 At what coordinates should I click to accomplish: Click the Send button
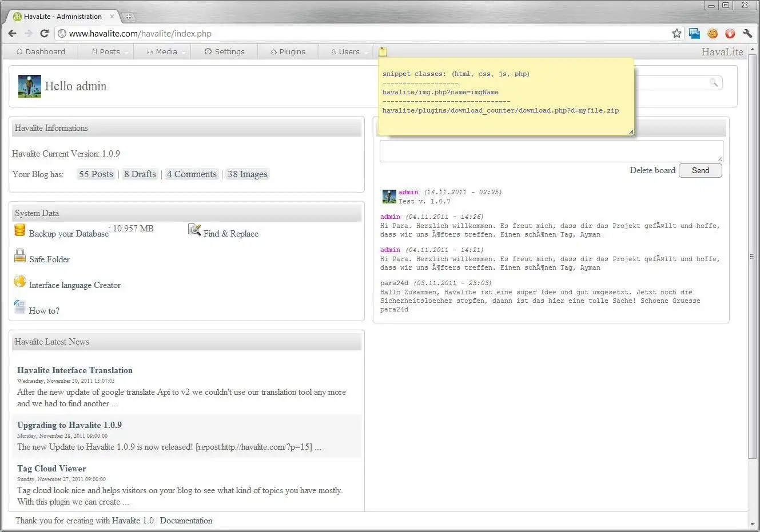click(x=700, y=170)
